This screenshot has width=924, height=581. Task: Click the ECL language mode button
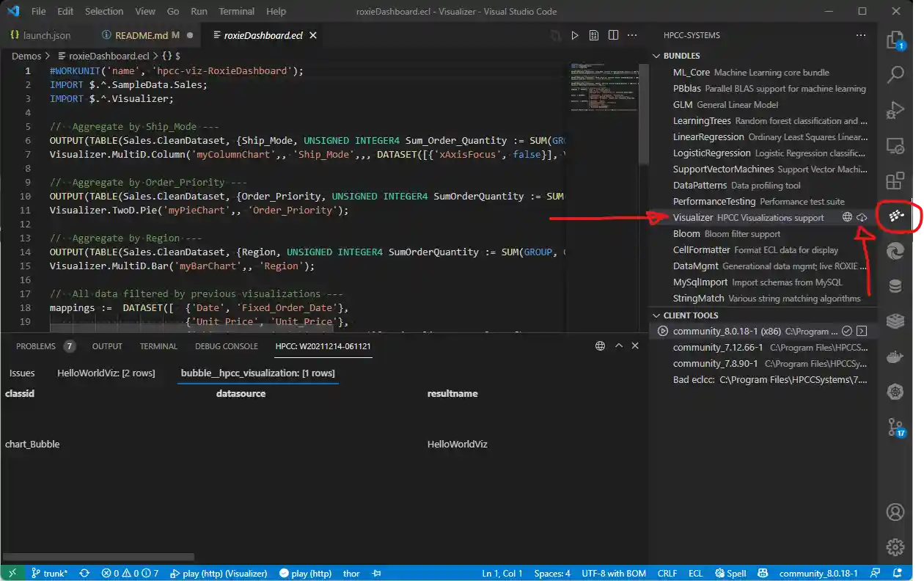(695, 573)
